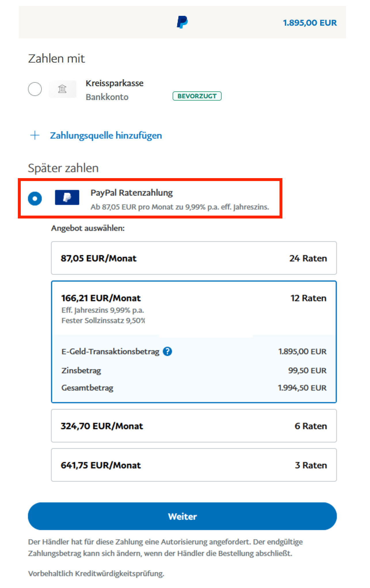Choose the 166,21 EUR/Monat 12 Raten offer
The width and height of the screenshot is (370, 588).
[x=194, y=342]
